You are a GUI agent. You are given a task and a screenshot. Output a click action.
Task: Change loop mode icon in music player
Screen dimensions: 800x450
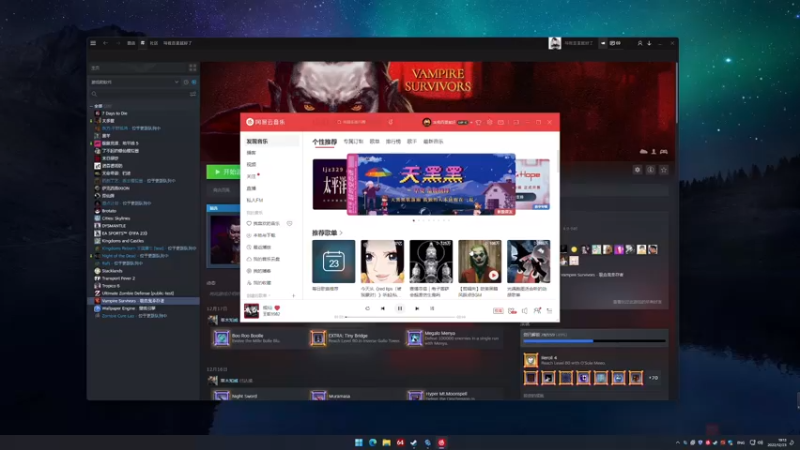click(367, 308)
